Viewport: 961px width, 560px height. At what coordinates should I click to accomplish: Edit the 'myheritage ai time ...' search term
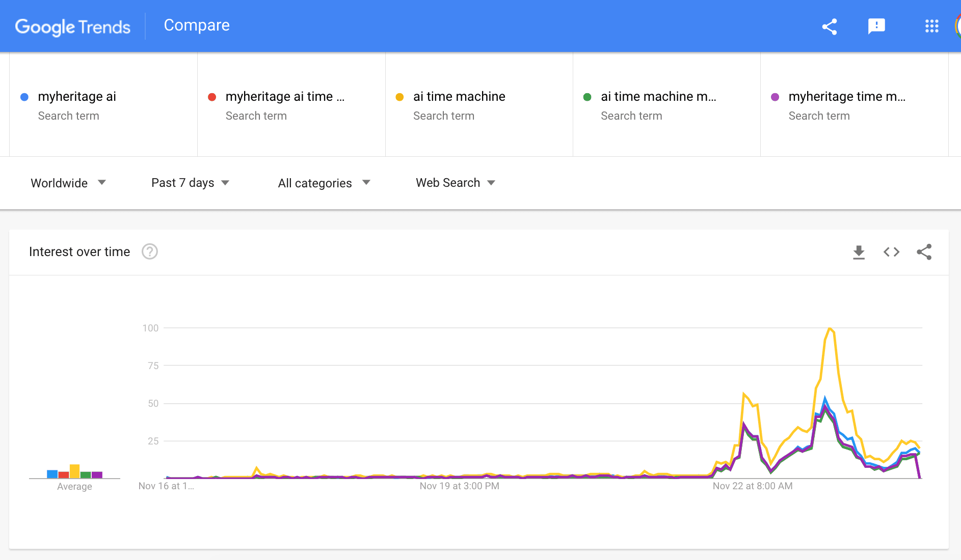click(x=291, y=105)
